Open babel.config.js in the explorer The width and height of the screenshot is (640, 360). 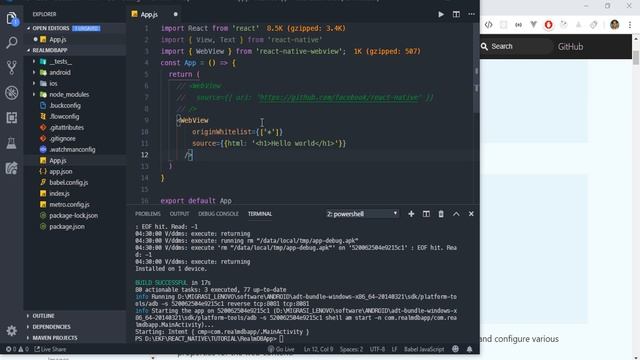(x=75, y=182)
